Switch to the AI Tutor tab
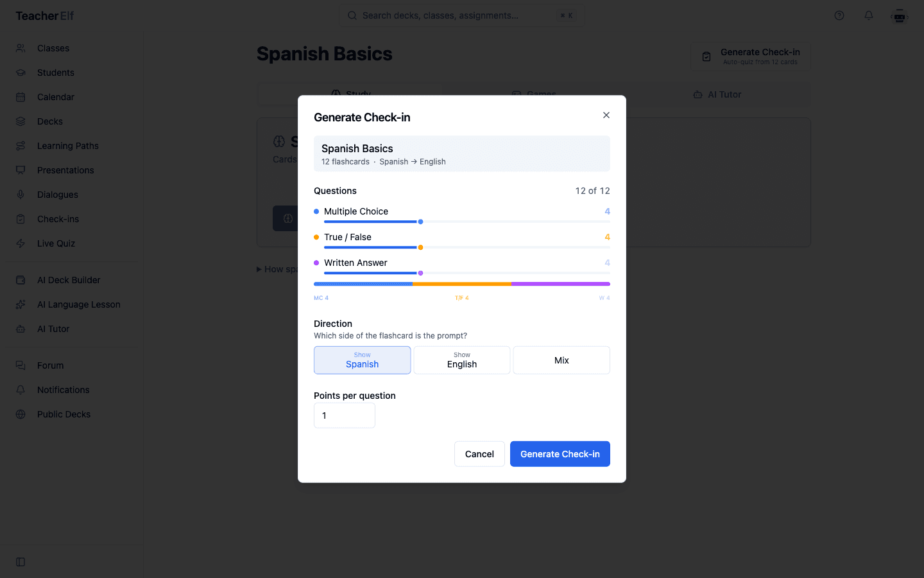 pos(717,94)
